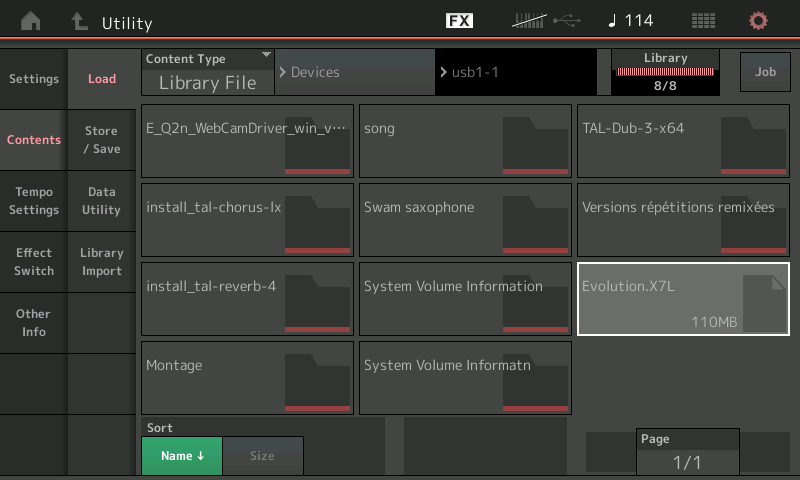The image size is (800, 480).
Task: Click the Library 8/8 usage meter
Action: (x=665, y=73)
